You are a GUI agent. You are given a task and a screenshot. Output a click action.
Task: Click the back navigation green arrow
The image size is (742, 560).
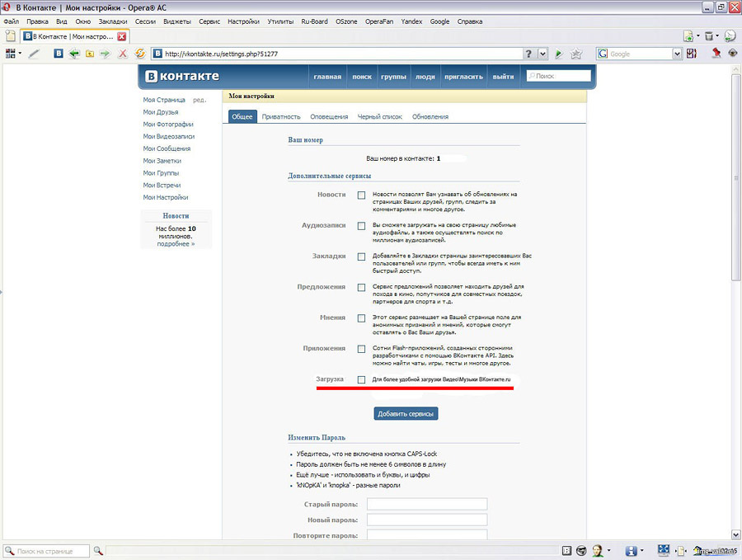click(74, 54)
